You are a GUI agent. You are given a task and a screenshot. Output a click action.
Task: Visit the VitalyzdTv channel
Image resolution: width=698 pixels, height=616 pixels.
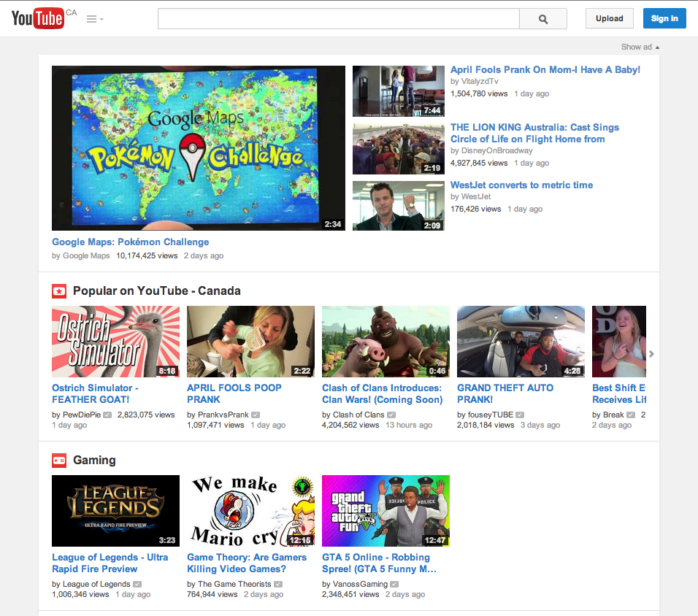480,81
